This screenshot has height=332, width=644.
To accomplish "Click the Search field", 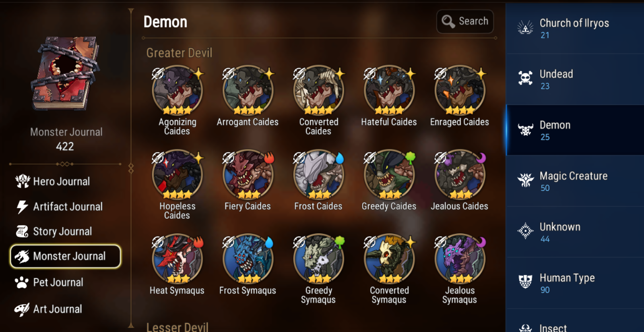I will point(465,21).
